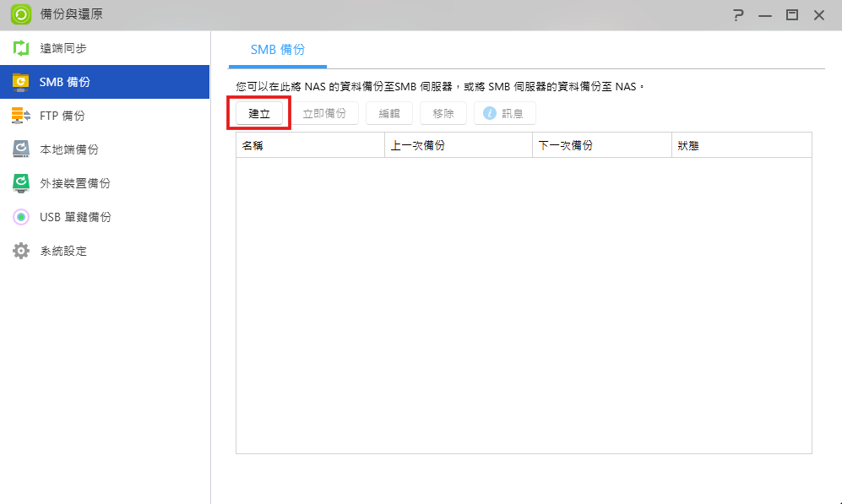Maximize the 備份與還原 window
Screen dimensions: 842x504
click(792, 15)
